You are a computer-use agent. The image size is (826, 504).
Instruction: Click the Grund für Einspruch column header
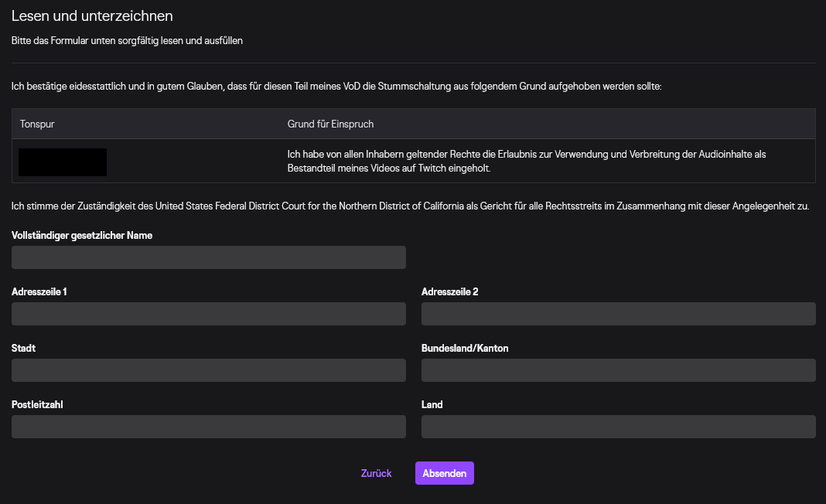330,124
